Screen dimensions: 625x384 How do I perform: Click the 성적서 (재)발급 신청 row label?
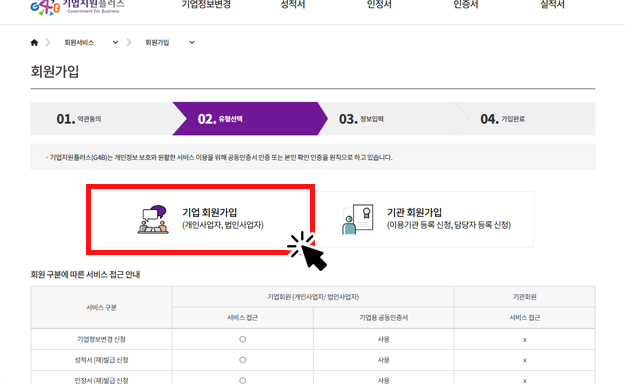(x=101, y=360)
